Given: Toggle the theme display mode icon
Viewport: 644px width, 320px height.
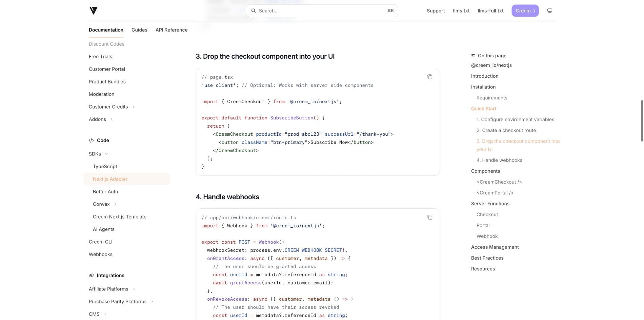Looking at the screenshot, I should (x=550, y=11).
